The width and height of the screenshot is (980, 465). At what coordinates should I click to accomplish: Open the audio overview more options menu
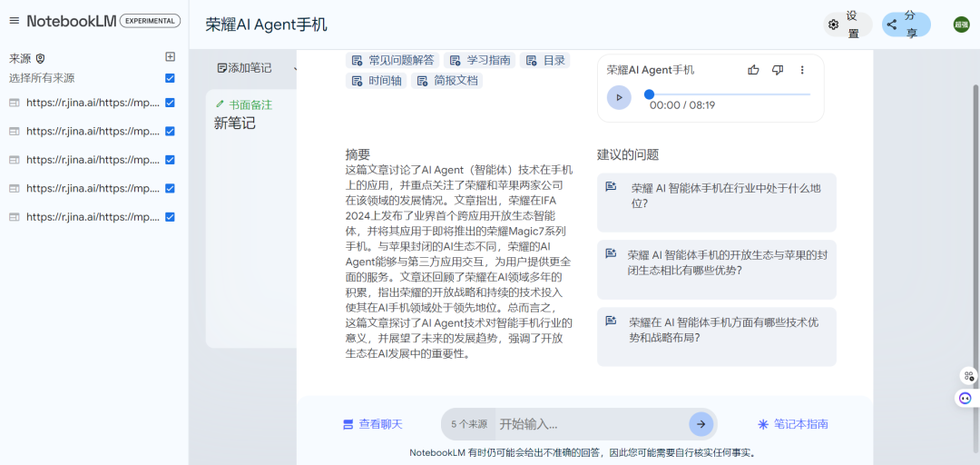tap(802, 70)
